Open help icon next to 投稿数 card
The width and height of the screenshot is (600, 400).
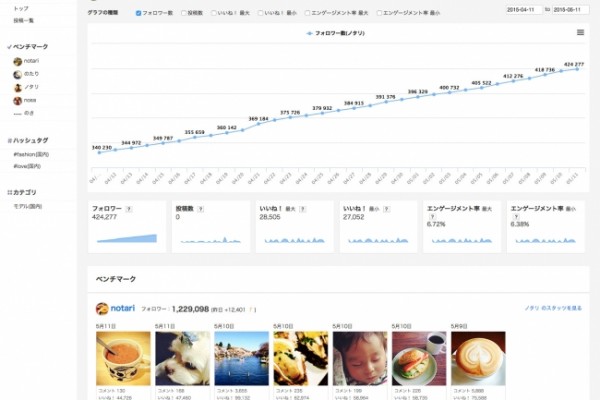point(201,209)
